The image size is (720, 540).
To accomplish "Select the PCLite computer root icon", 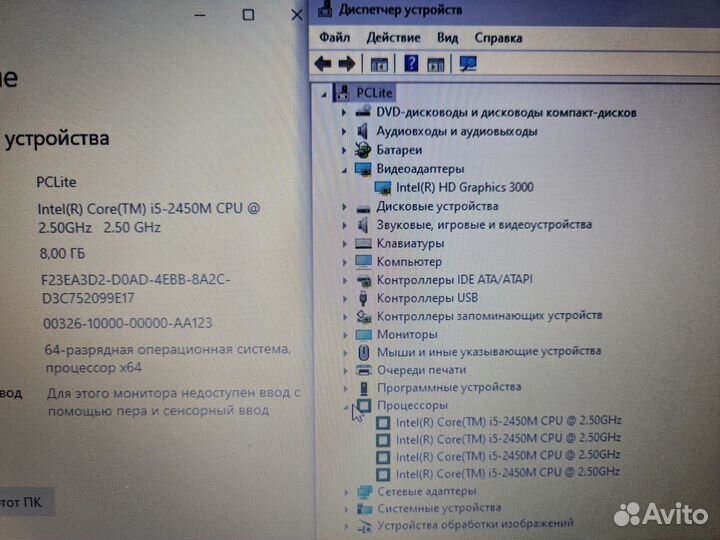I will pos(343,93).
